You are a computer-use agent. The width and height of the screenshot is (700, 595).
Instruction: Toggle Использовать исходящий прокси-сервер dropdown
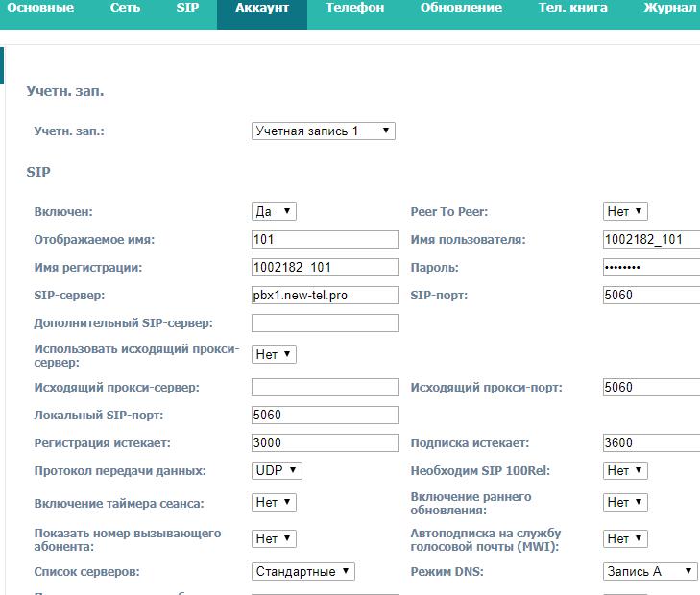pos(275,354)
